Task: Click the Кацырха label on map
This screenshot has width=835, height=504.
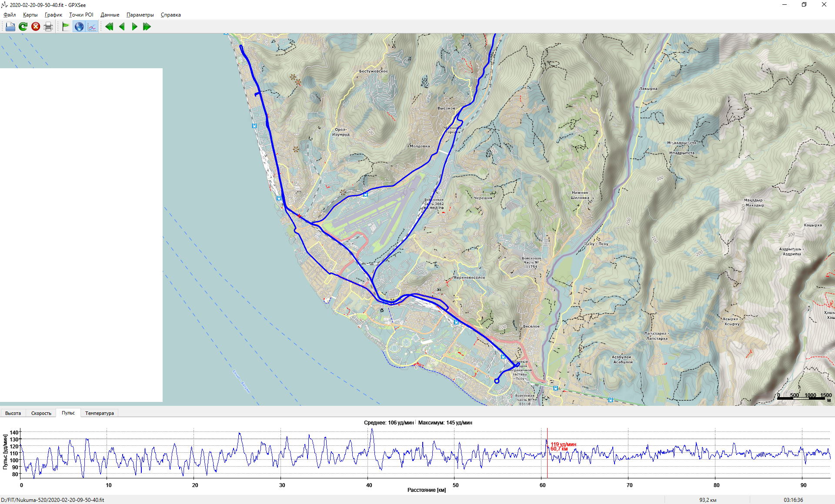Action: coord(813,225)
